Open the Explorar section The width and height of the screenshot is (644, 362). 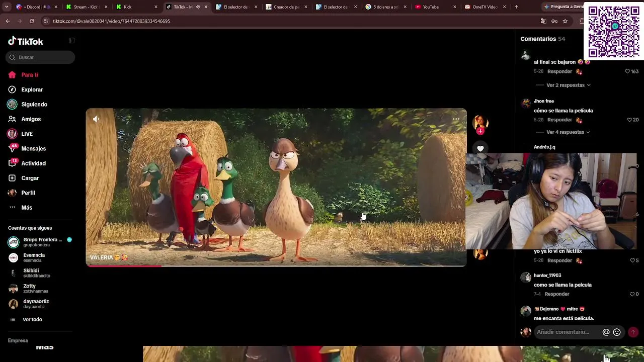[32, 89]
